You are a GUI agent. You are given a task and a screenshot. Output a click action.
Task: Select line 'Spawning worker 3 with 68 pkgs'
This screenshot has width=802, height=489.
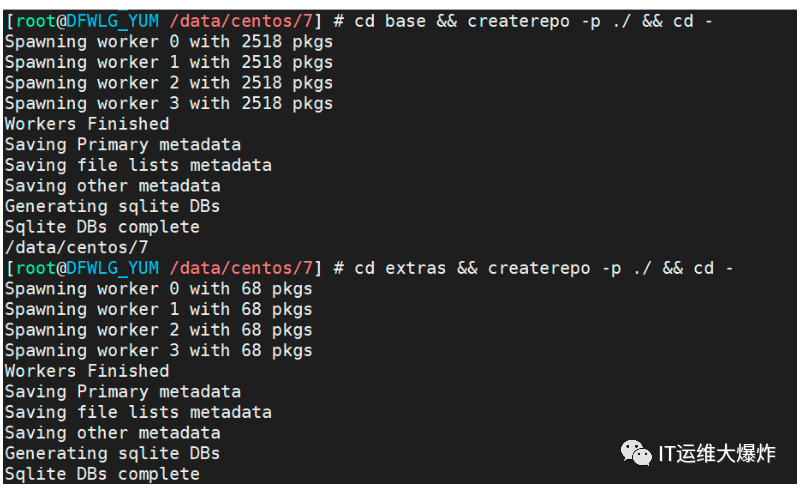coord(158,350)
